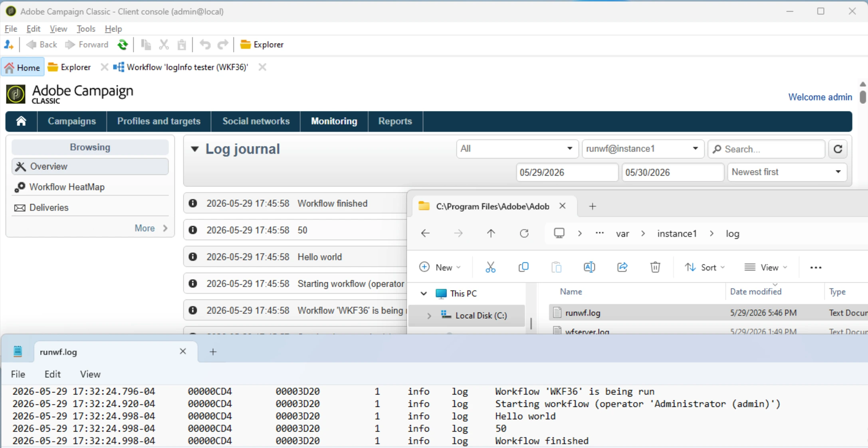The image size is (868, 448).
Task: Open the runwf@instance1 dropdown
Action: (x=643, y=149)
